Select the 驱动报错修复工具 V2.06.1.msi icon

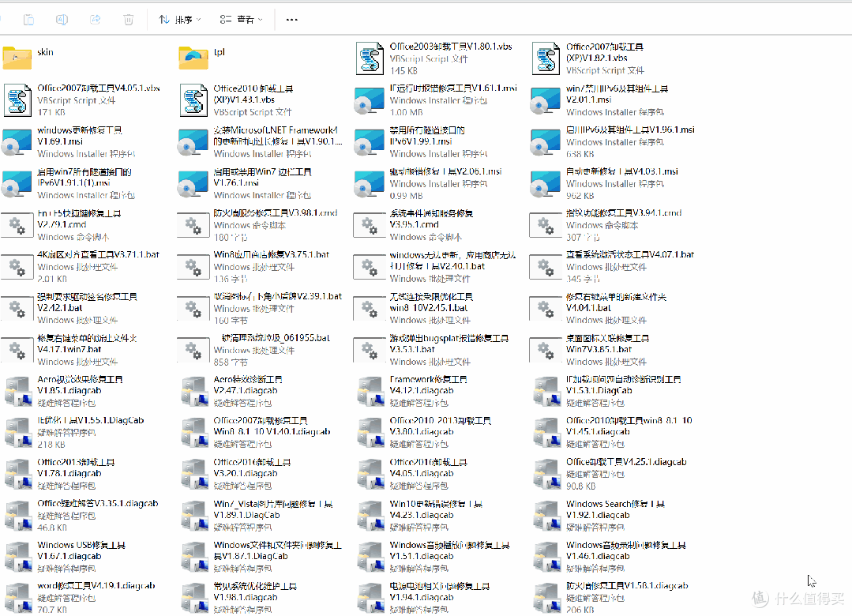[369, 184]
